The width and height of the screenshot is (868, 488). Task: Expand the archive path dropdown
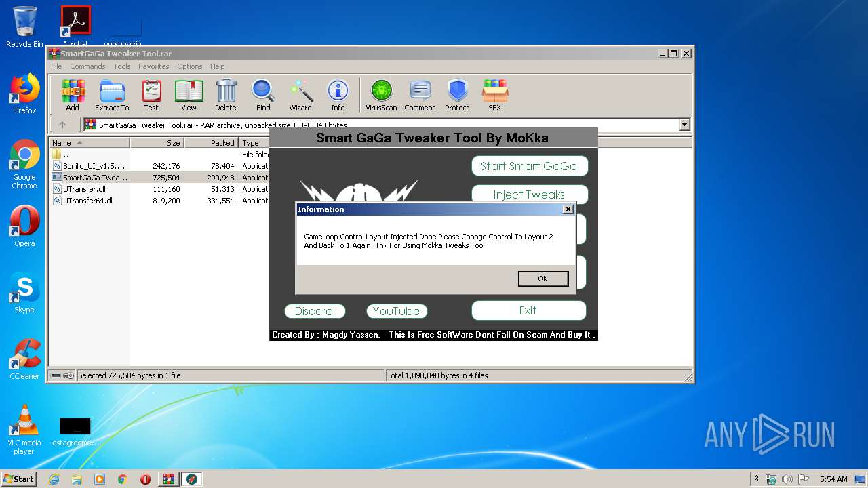tap(684, 125)
